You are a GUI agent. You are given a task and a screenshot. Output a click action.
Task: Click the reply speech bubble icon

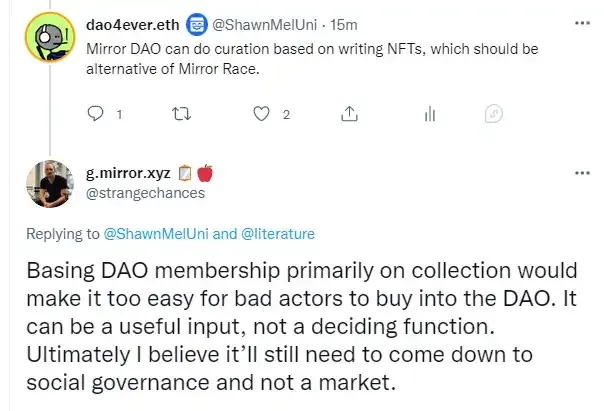coord(96,114)
